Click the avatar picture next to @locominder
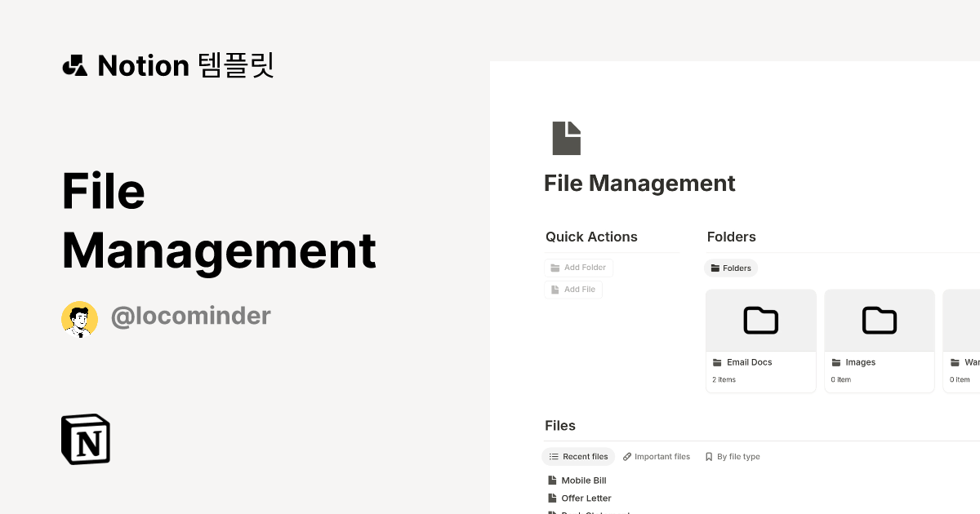 [x=79, y=318]
